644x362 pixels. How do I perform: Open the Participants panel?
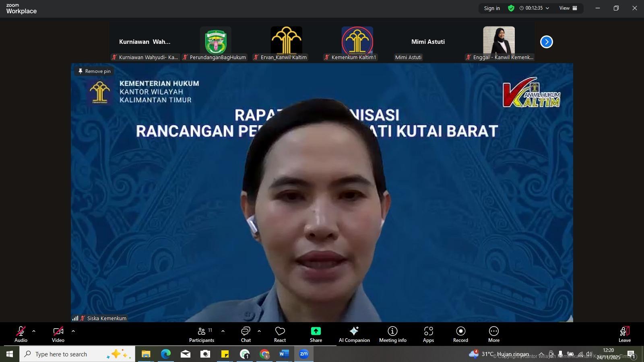point(202,334)
